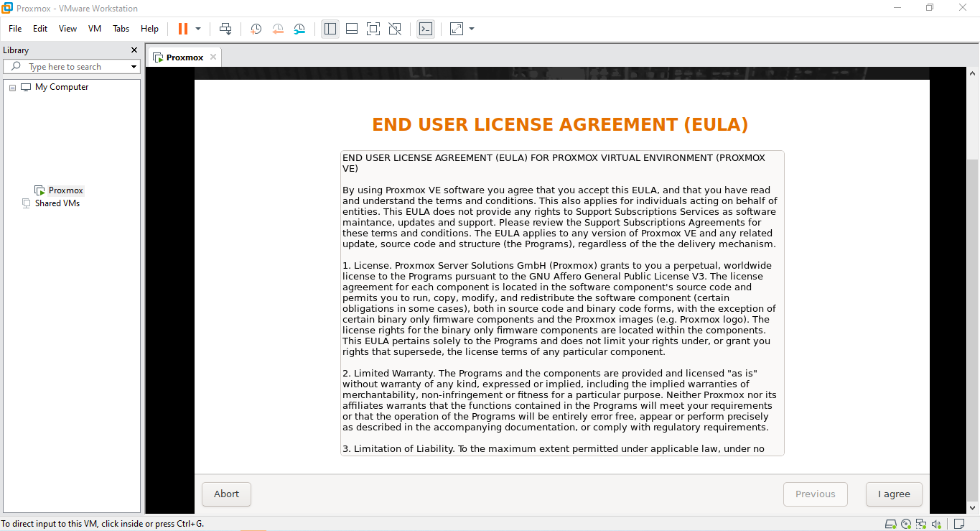Image resolution: width=980 pixels, height=531 pixels.
Task: Open the Library search filter dropdown
Action: 134,67
